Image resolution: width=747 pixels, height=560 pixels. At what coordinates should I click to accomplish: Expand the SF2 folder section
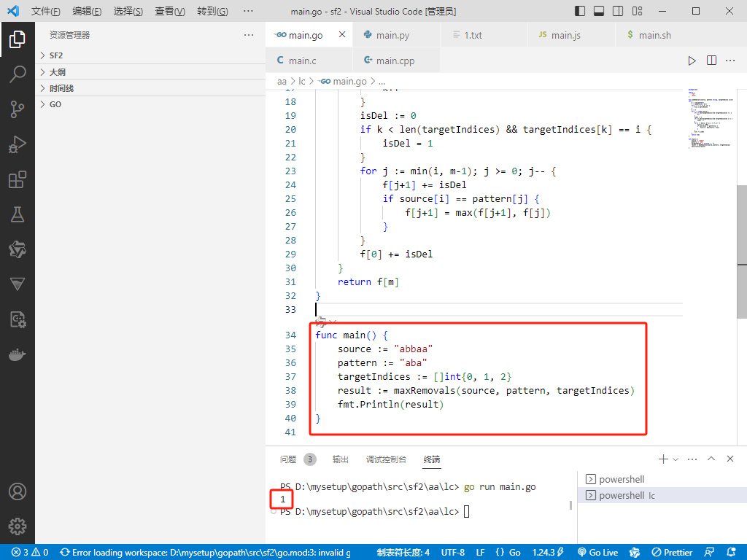click(150, 55)
